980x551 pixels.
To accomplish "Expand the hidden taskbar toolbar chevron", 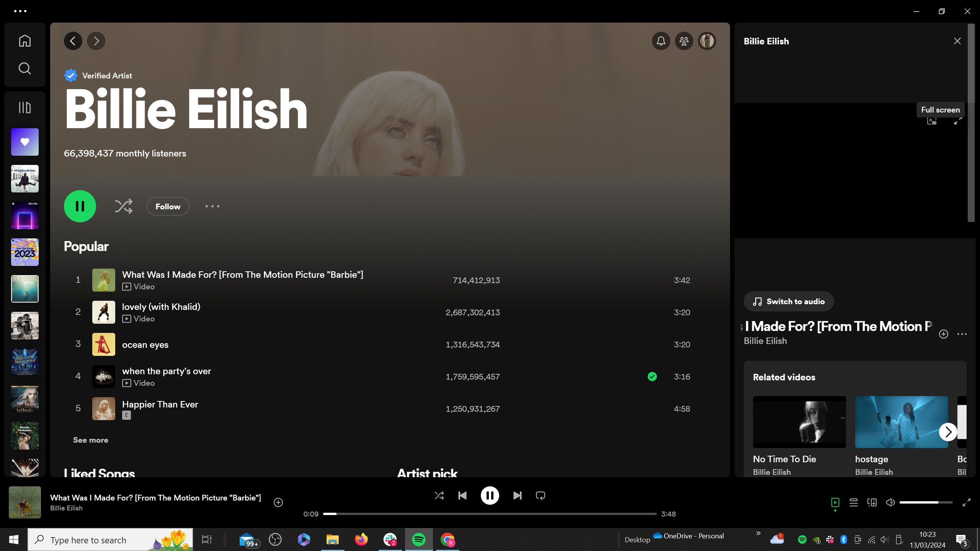I will (758, 533).
